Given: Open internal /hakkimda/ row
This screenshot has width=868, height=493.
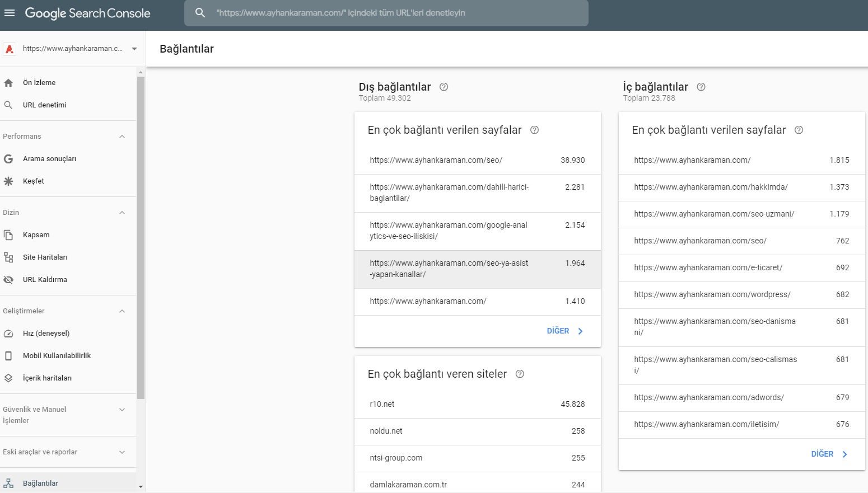Looking at the screenshot, I should [x=742, y=187].
